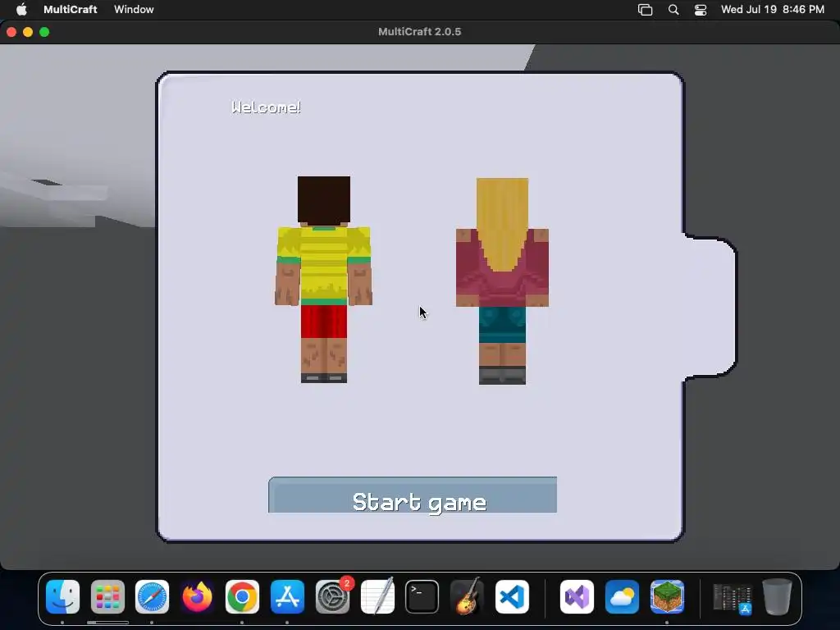The width and height of the screenshot is (840, 630).
Task: Open Trash from the dock
Action: click(778, 597)
